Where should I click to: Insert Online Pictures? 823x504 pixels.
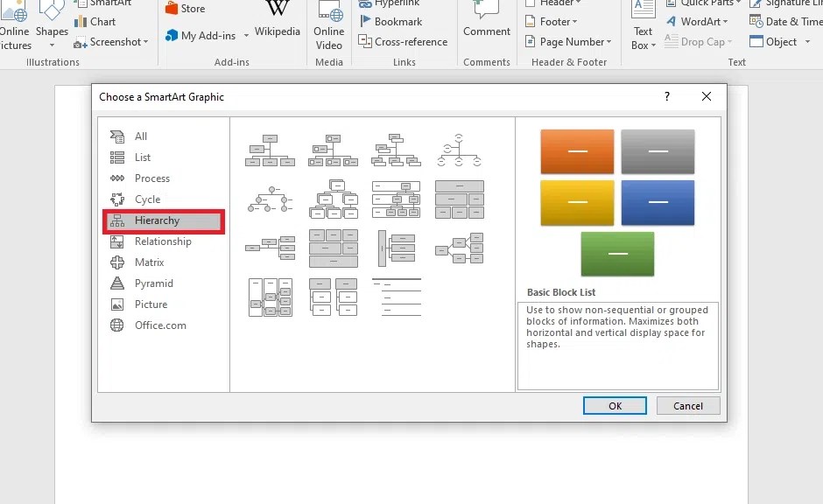(16, 26)
